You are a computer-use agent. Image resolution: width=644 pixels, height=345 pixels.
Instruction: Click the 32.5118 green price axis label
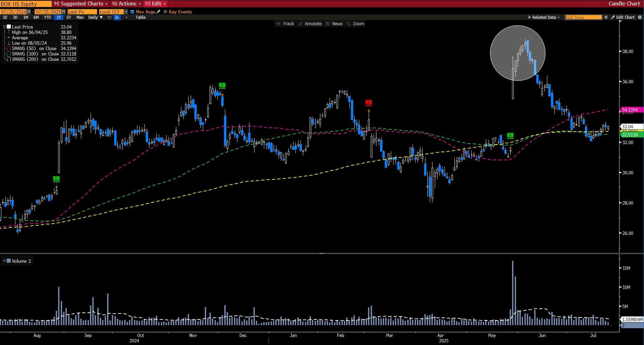click(632, 135)
